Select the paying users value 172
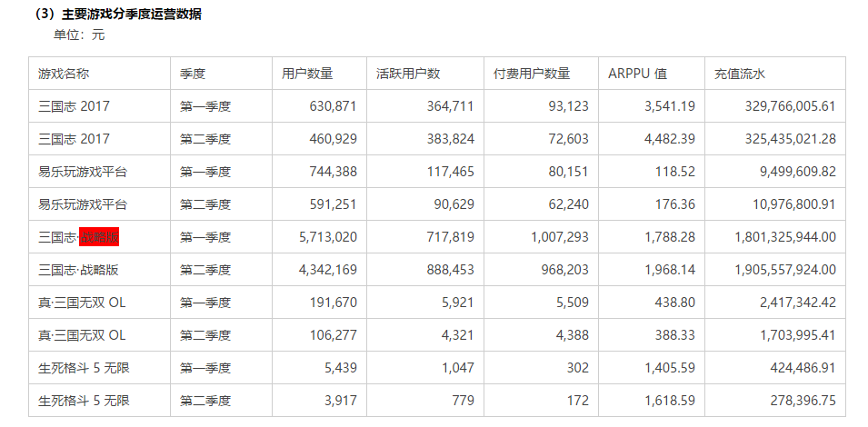Image resolution: width=868 pixels, height=427 pixels. (580, 401)
